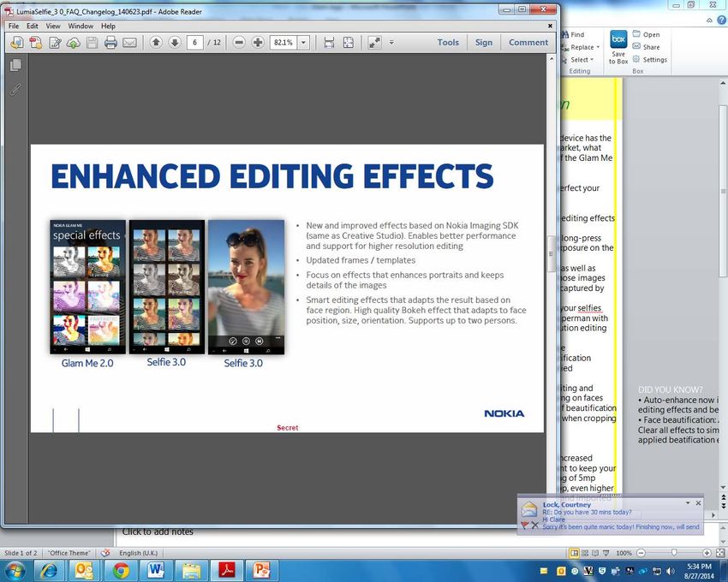Switch to Microsoft Word on the taskbar
This screenshot has height=582, width=728.
[156, 570]
